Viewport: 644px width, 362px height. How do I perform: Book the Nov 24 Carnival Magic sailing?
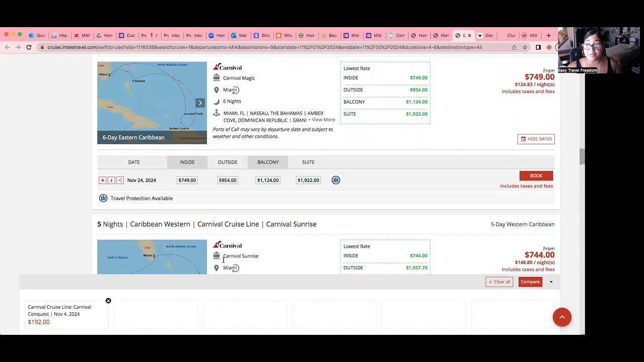536,175
